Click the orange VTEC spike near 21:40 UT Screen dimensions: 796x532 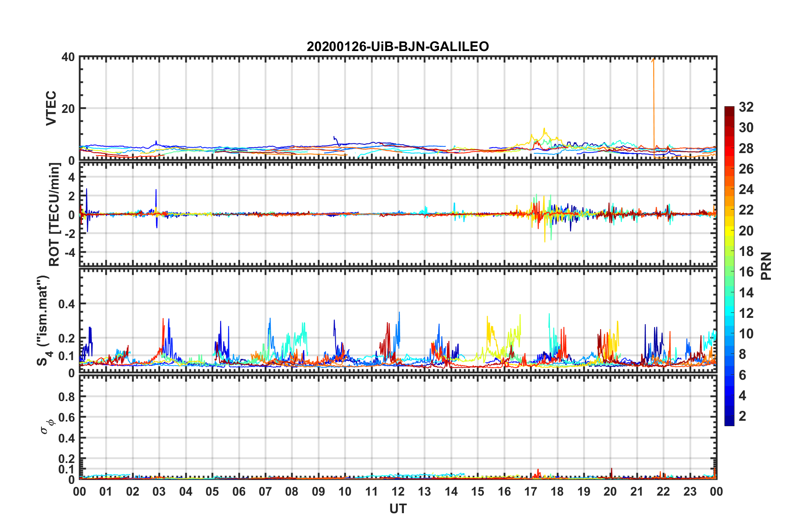(x=653, y=109)
